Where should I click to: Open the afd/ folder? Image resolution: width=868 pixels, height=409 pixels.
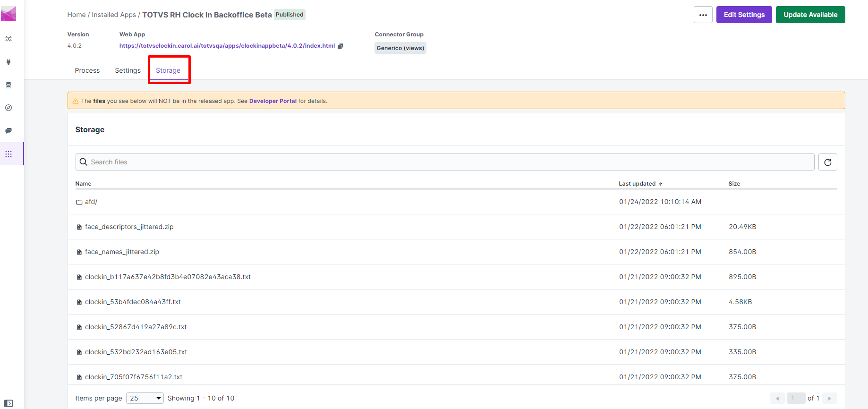[x=91, y=202]
